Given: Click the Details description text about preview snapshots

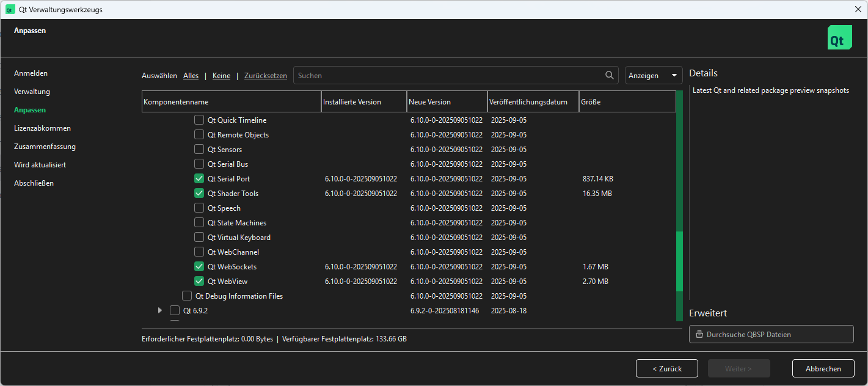Looking at the screenshot, I should click(x=771, y=90).
